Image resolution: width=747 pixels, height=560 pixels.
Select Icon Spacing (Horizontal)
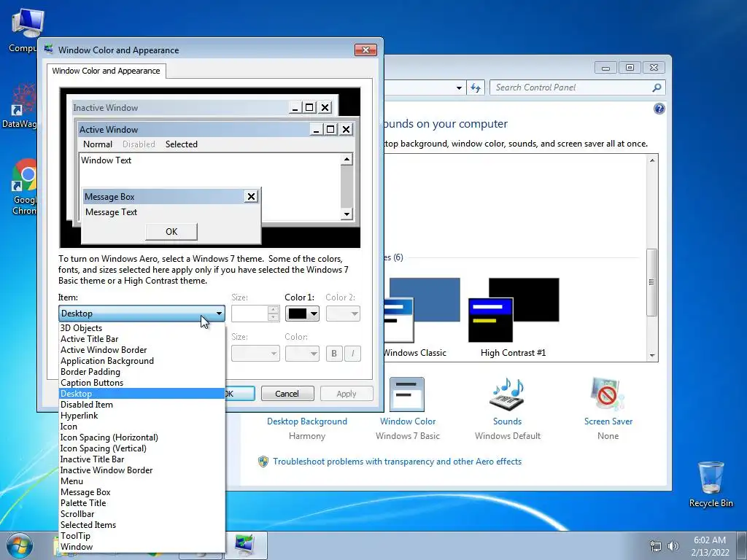click(x=142, y=437)
